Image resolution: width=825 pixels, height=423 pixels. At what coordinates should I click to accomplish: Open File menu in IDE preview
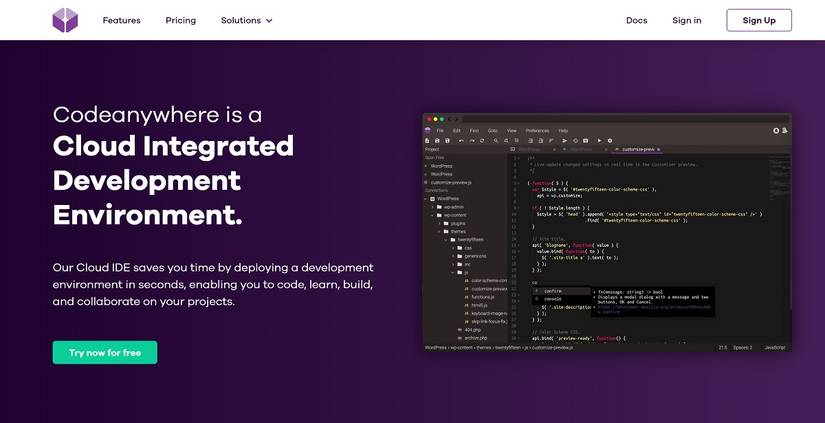pyautogui.click(x=440, y=130)
